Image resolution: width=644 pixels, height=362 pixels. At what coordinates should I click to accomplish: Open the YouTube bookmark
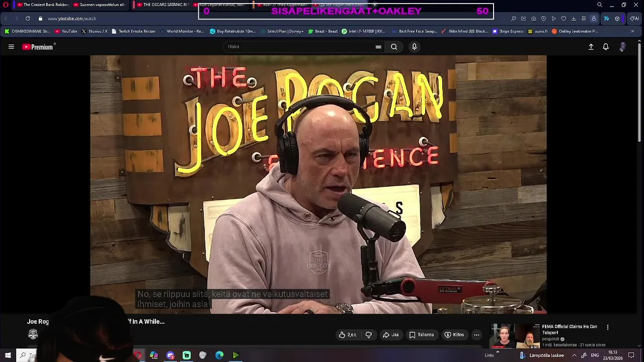coord(66,31)
